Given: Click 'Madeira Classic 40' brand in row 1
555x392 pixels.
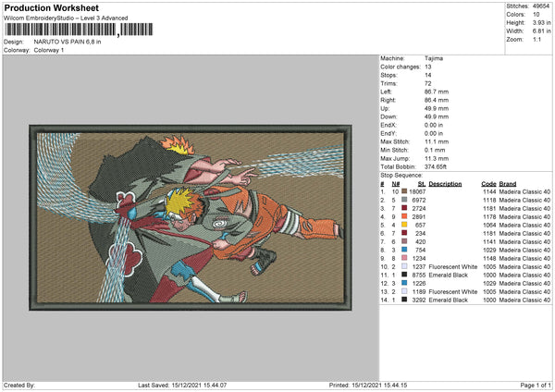Looking at the screenshot, I should pos(524,191).
